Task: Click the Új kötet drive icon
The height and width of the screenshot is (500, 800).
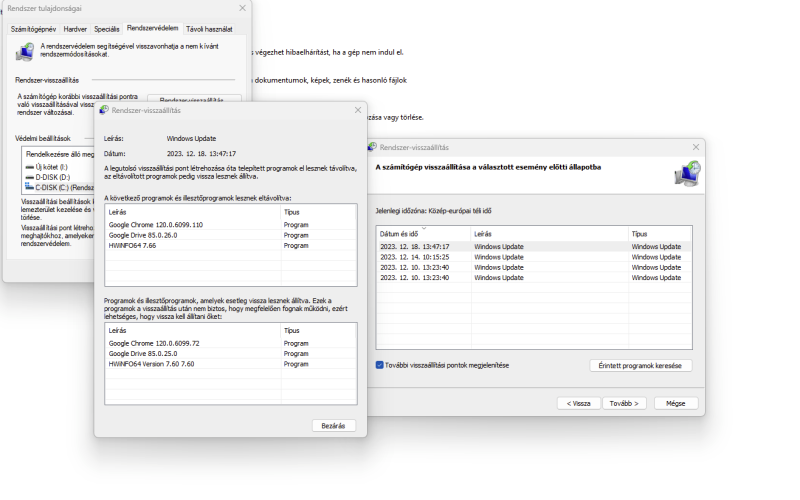Action: point(29,167)
